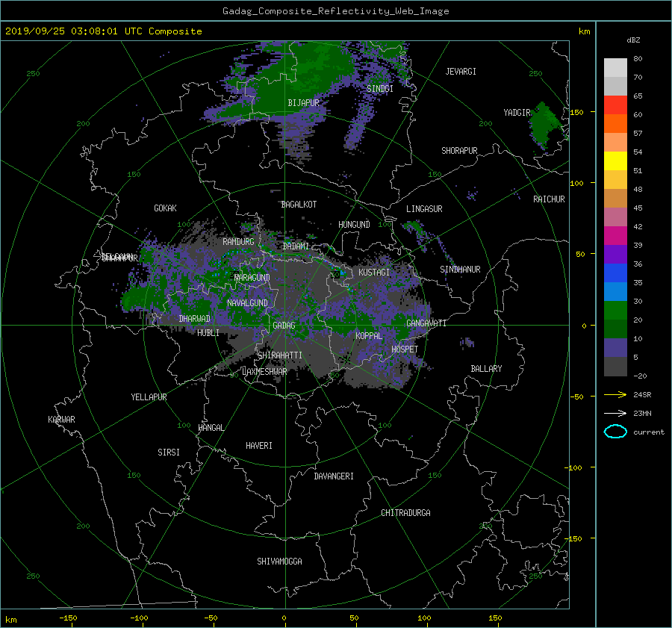672x628 pixels.
Task: Click the BIJAPUR city label
Action: coord(303,103)
